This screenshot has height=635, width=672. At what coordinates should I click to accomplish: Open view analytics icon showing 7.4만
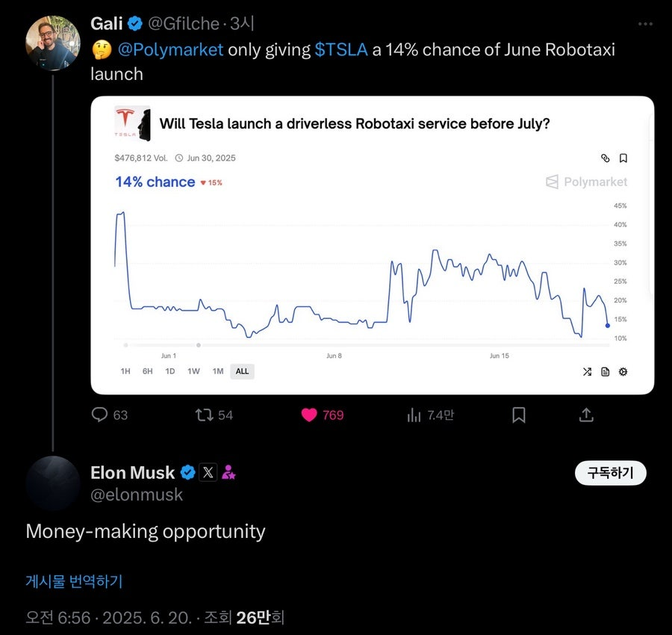pos(414,415)
